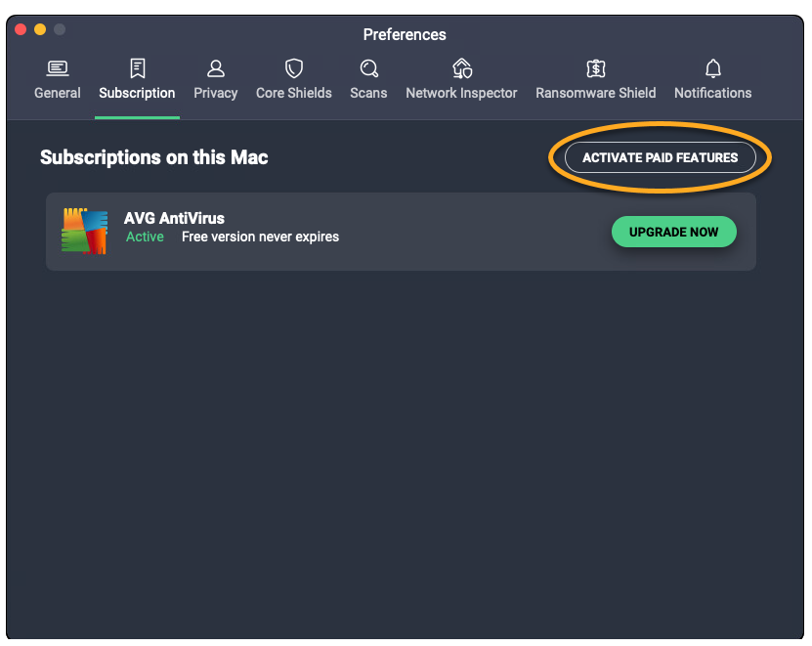Open Privacy via its person icon
Viewport: 812px width, 646px height.
[216, 68]
